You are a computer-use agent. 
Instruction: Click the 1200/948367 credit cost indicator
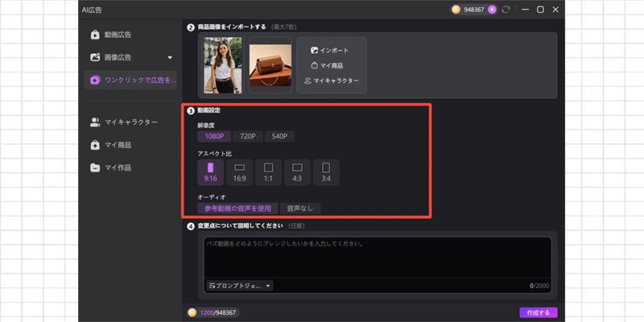pos(213,312)
